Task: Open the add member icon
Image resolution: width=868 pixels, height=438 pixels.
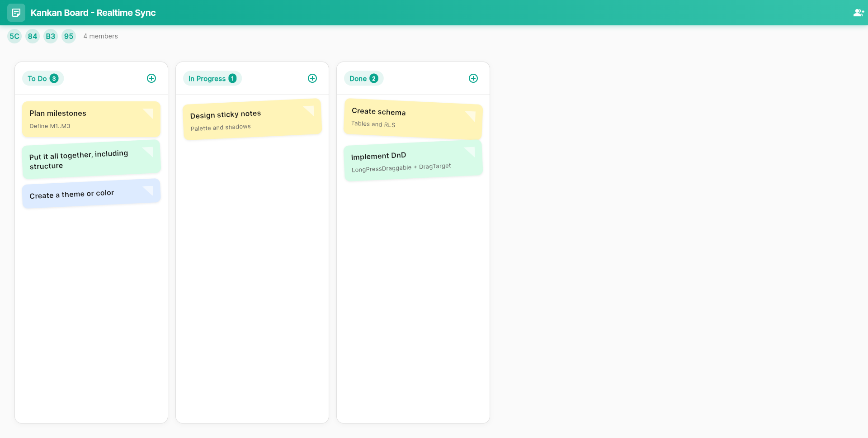Action: [859, 13]
